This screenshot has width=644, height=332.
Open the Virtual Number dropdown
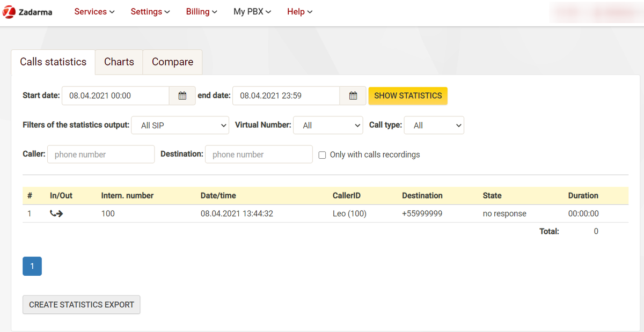click(x=328, y=126)
